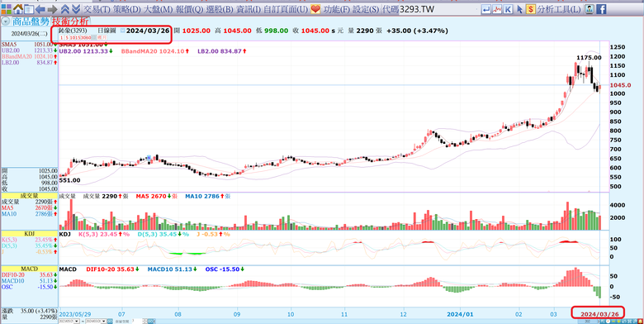The height and width of the screenshot is (324, 644).
Task: Click the MACD10 51.13 label
Action: pos(173,269)
